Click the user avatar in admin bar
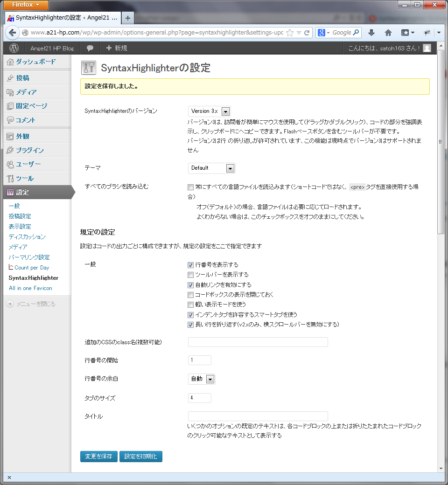The image size is (448, 485). click(x=427, y=48)
